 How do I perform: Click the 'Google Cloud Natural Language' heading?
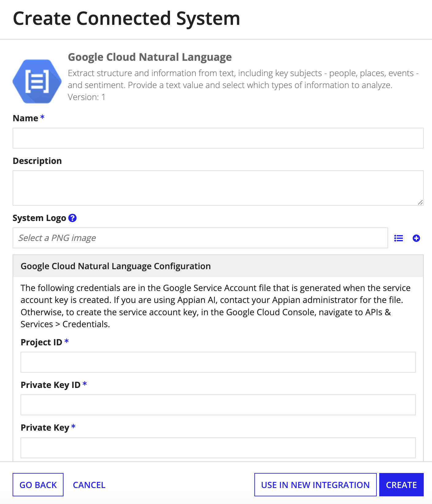click(x=150, y=57)
